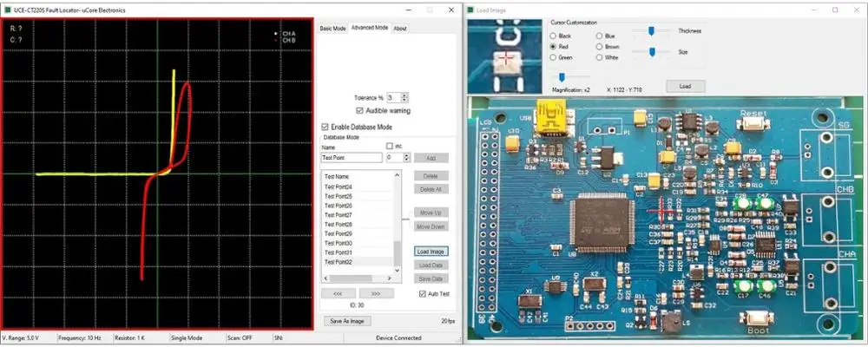Click the cursor Size slider handle
Image resolution: width=868 pixels, height=347 pixels.
coord(652,52)
